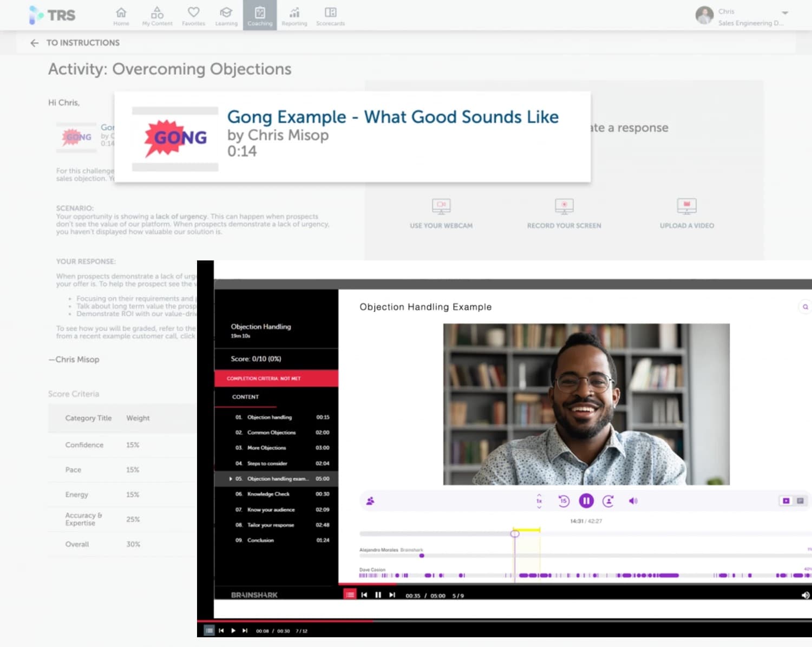The height and width of the screenshot is (647, 812).
Task: Open Scorecards from the top navigation
Action: pos(330,16)
